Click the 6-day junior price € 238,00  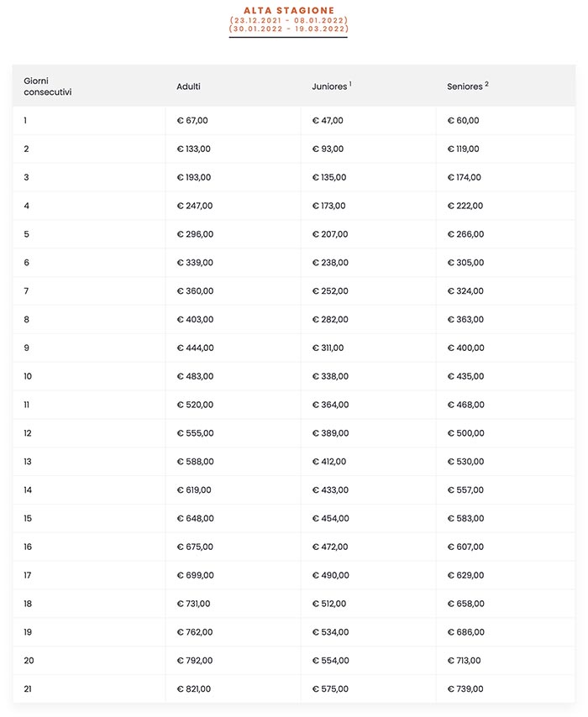330,263
